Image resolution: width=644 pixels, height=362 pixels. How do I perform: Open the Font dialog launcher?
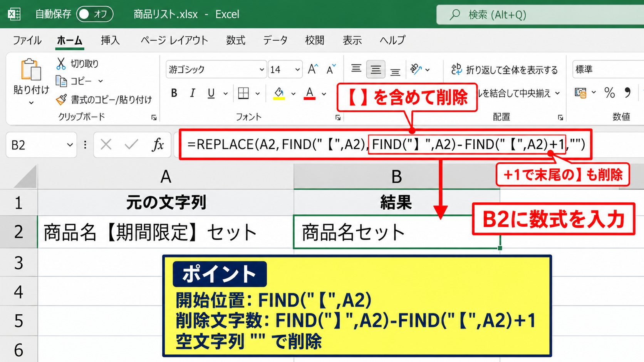[338, 118]
